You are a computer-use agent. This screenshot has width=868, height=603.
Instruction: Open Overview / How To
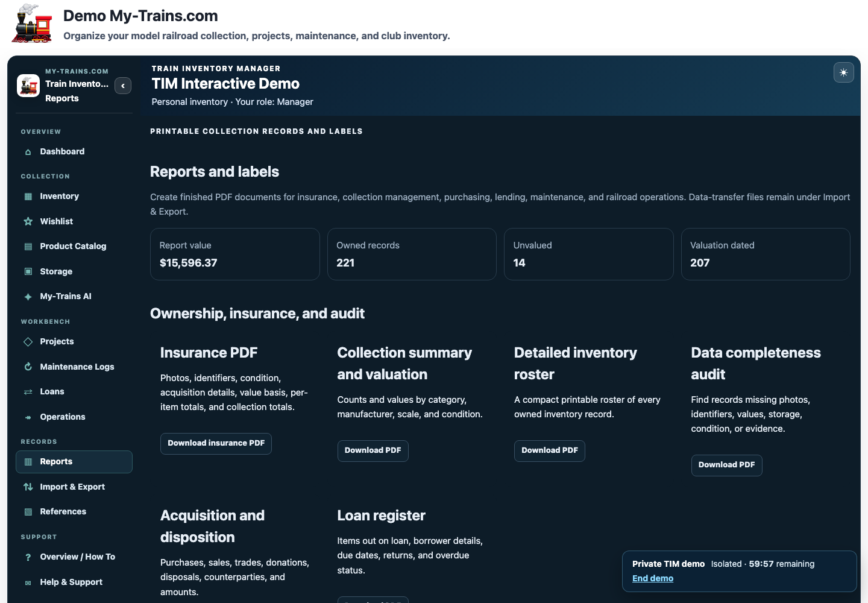click(x=74, y=557)
